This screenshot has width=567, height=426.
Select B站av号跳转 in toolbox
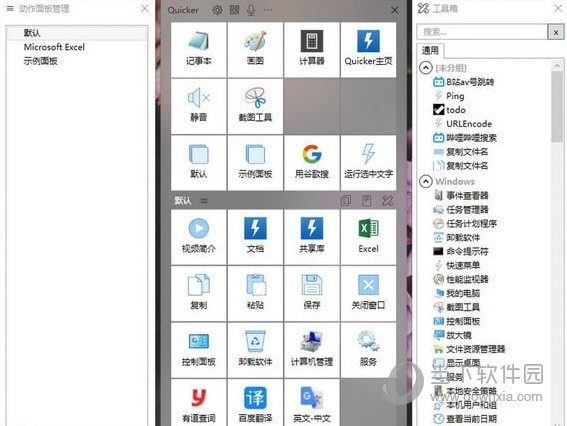tap(464, 82)
